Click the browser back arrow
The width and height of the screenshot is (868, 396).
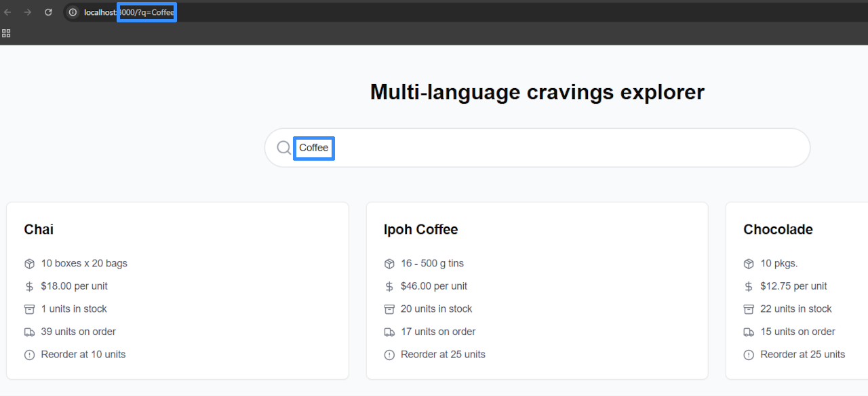click(x=8, y=12)
